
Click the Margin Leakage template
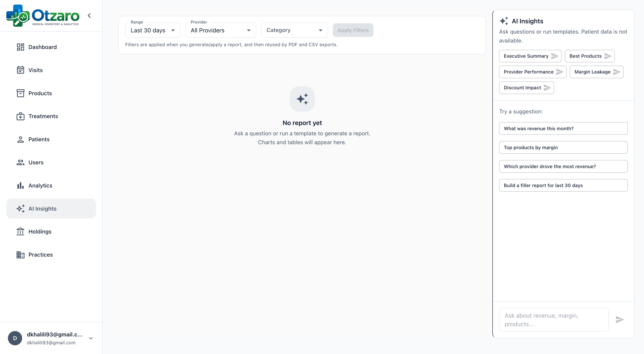(596, 72)
